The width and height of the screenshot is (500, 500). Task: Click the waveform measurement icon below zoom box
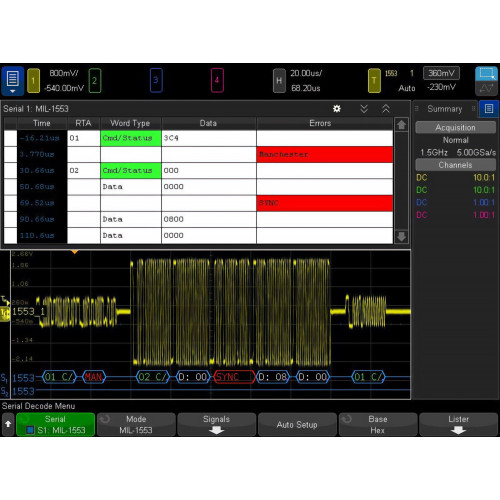(x=486, y=88)
